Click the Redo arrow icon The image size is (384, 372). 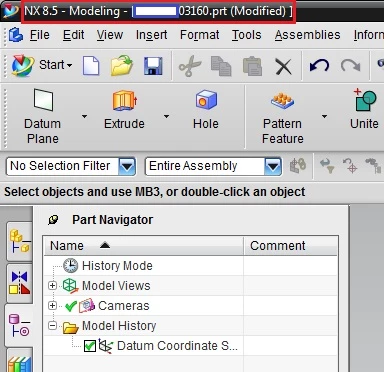pos(350,66)
